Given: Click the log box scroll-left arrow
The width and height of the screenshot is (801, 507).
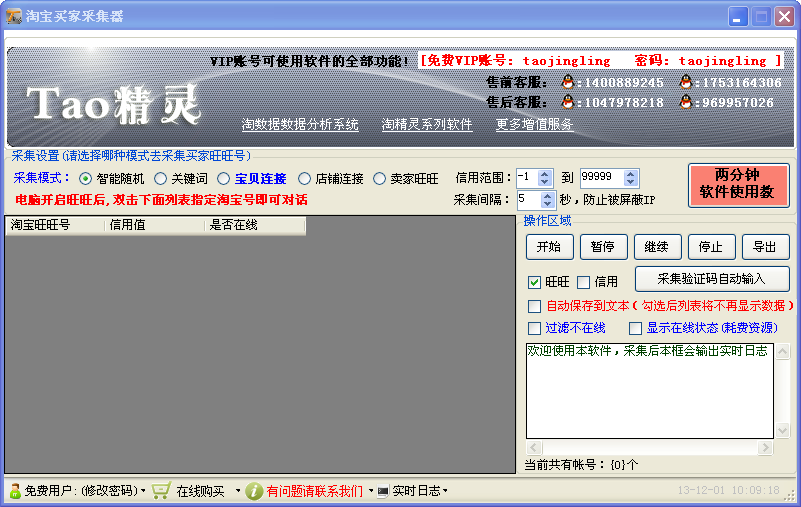Looking at the screenshot, I should 534,448.
